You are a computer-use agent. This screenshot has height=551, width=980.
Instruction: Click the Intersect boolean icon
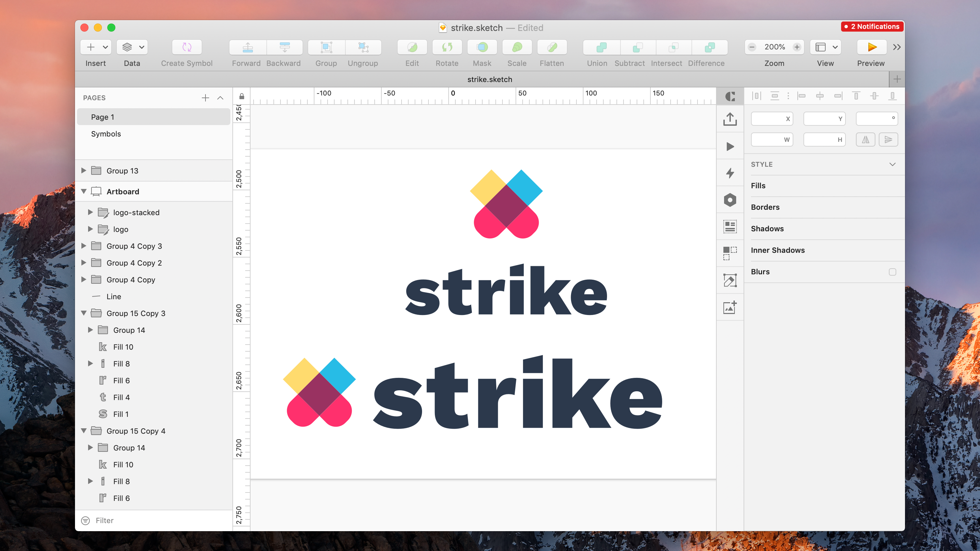(x=673, y=47)
